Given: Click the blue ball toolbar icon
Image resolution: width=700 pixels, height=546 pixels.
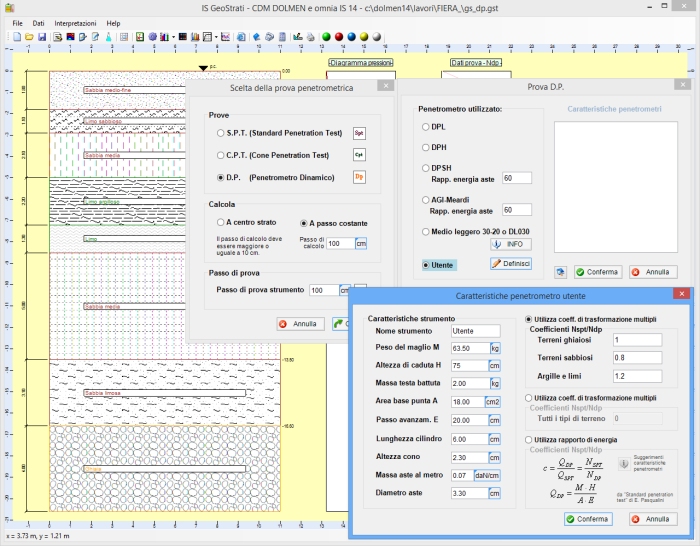Looking at the screenshot, I should click(352, 37).
